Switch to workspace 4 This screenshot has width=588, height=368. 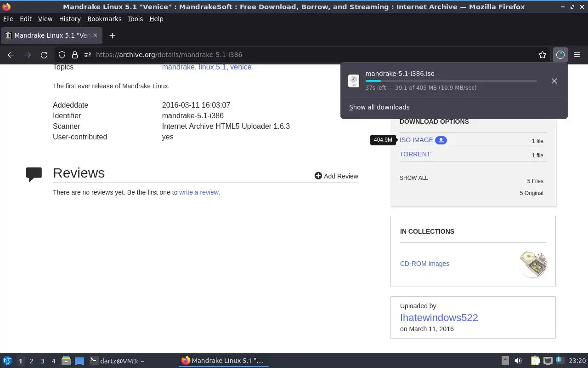click(53, 361)
